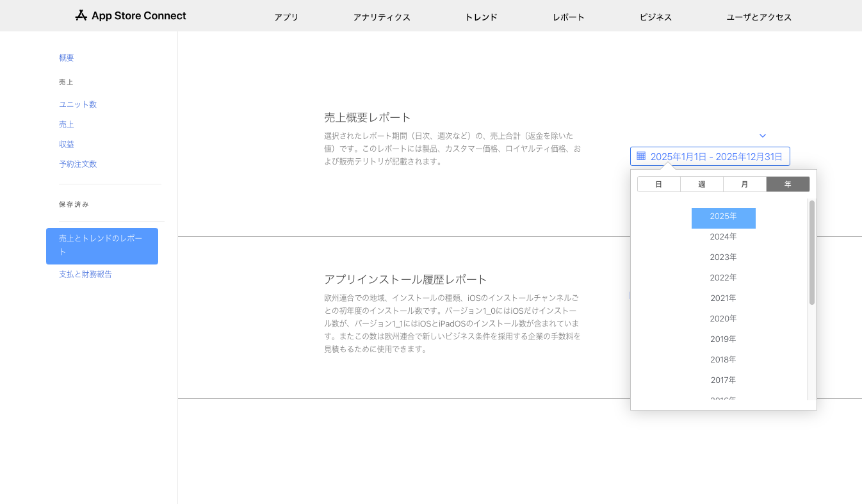Select the 年 granularity segment
The image size is (862, 504).
(788, 184)
